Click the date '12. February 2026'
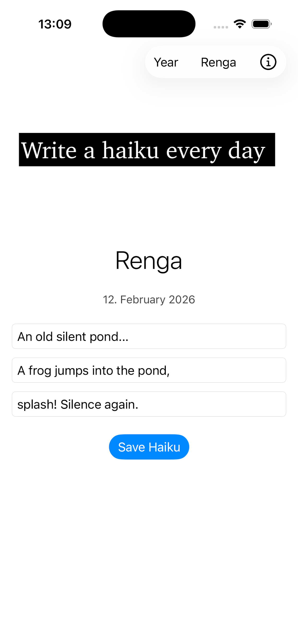 [149, 299]
